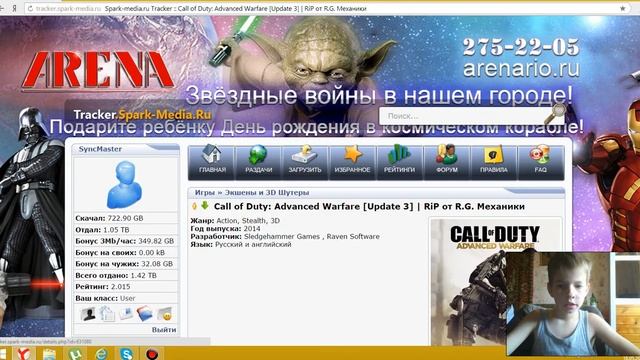
Task: Click the webcam video overlay
Action: (573, 304)
